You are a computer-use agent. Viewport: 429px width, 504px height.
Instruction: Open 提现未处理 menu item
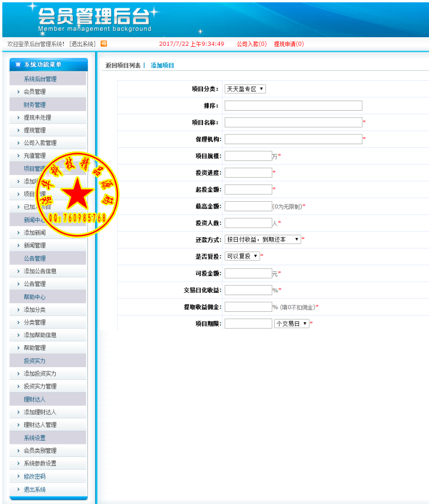click(x=37, y=117)
